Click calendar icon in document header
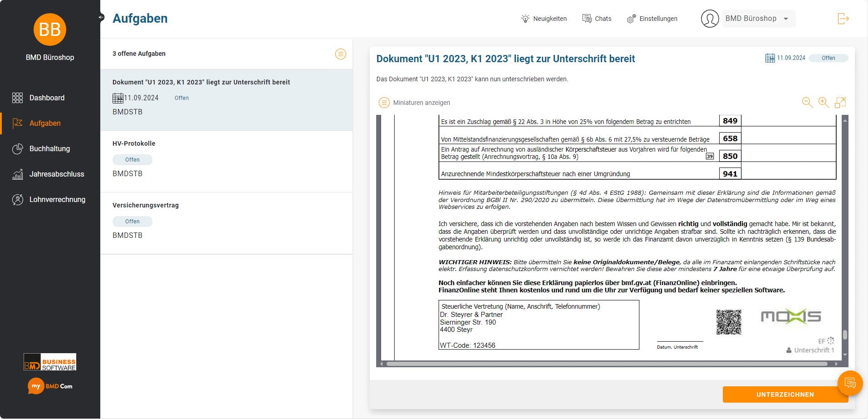The width and height of the screenshot is (868, 419). click(770, 58)
